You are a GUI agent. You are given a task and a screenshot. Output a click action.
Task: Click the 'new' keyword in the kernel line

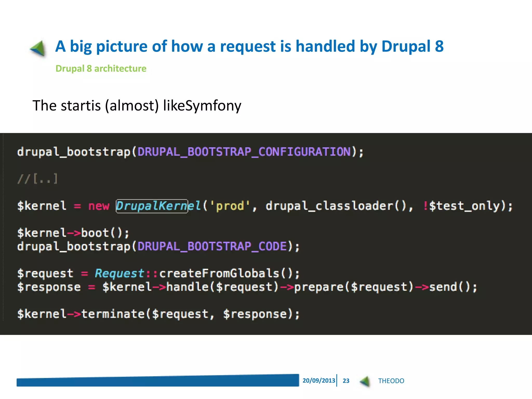[x=99, y=206]
